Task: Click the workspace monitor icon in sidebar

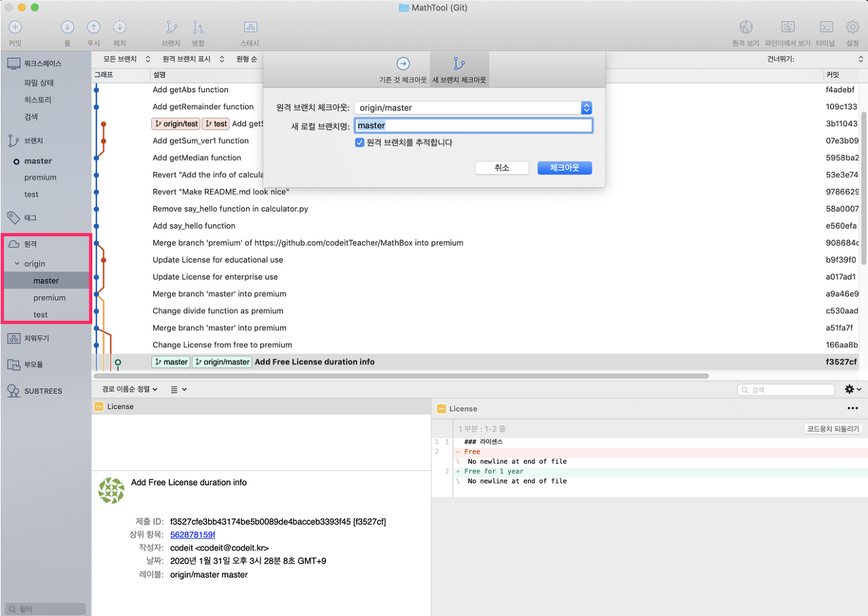Action: [14, 64]
